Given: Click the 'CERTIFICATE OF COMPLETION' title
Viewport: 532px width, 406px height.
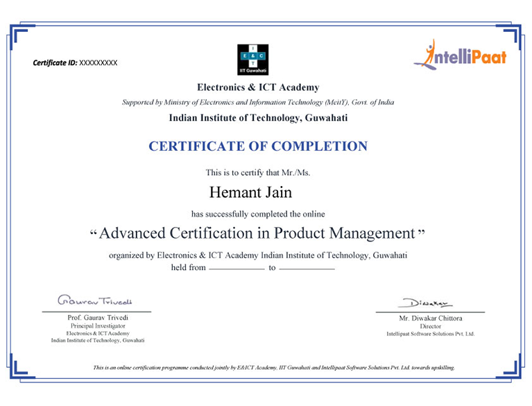Looking at the screenshot, I should click(258, 146).
